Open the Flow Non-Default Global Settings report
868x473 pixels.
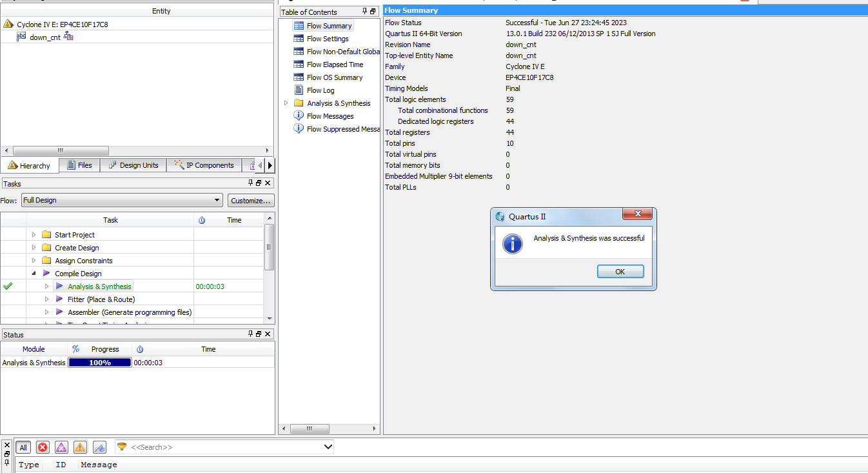[x=343, y=52]
